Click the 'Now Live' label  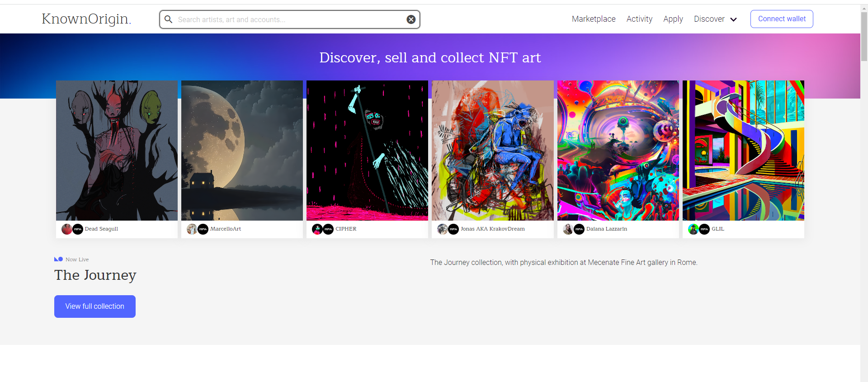pyautogui.click(x=77, y=259)
